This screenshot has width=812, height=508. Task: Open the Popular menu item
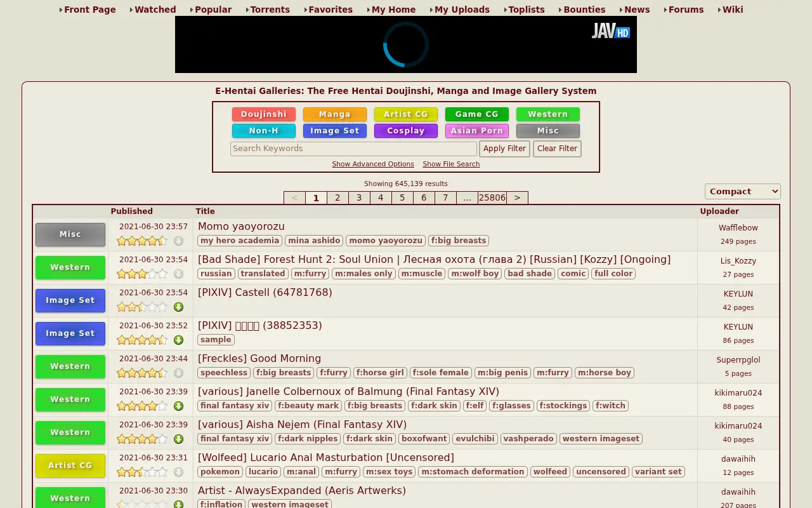pyautogui.click(x=213, y=10)
